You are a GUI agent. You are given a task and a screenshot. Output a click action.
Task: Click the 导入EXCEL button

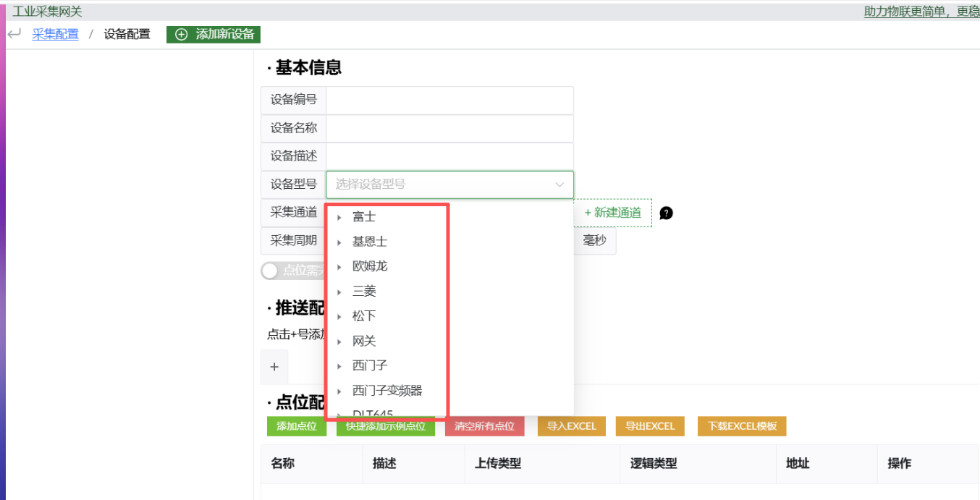click(x=572, y=426)
